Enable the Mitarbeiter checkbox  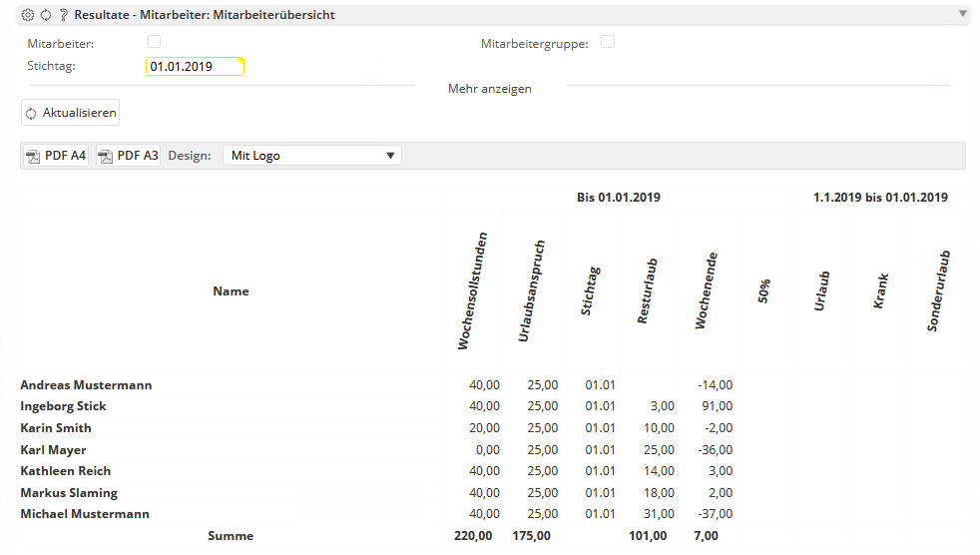(x=154, y=42)
